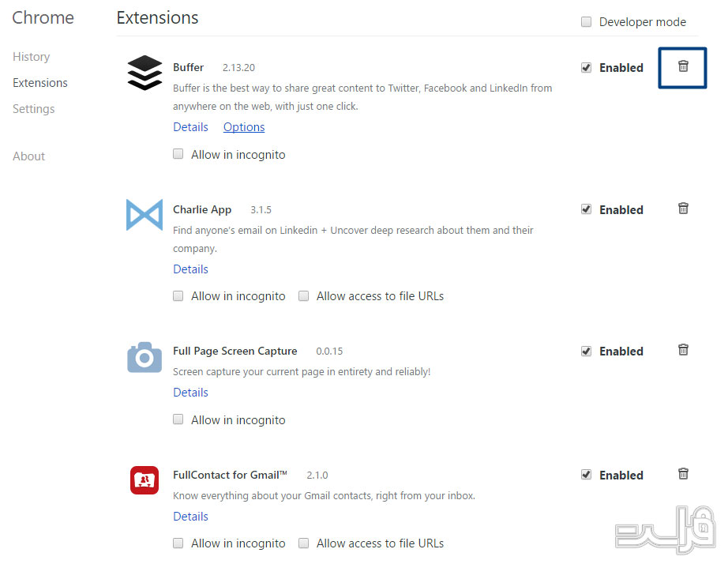This screenshot has width=728, height=564.
Task: Click the Extensions page heading
Action: pyautogui.click(x=157, y=17)
